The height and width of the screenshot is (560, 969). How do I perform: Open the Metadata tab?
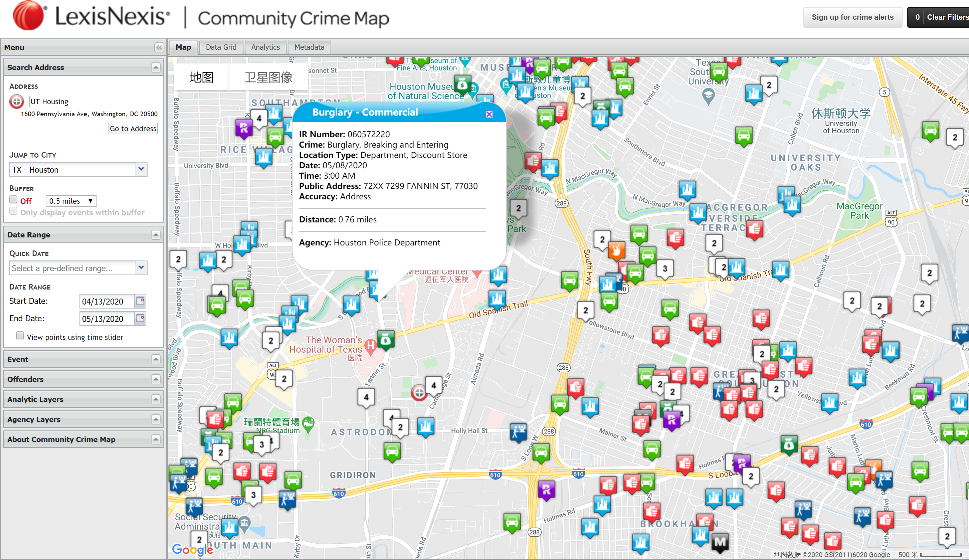[x=309, y=47]
